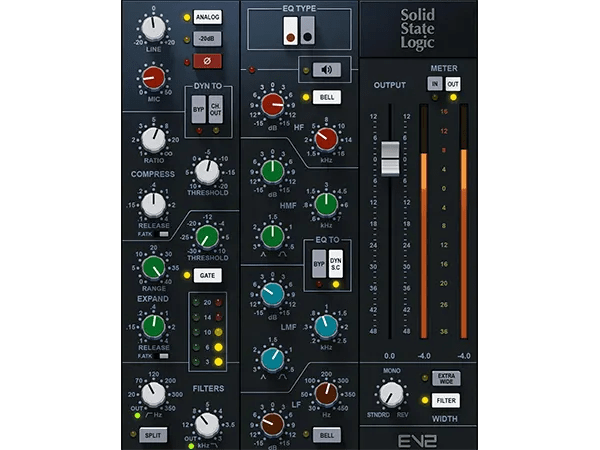This screenshot has width=600, height=450.
Task: Click the WIDTH knob between STNDRD and REV
Action: click(391, 394)
